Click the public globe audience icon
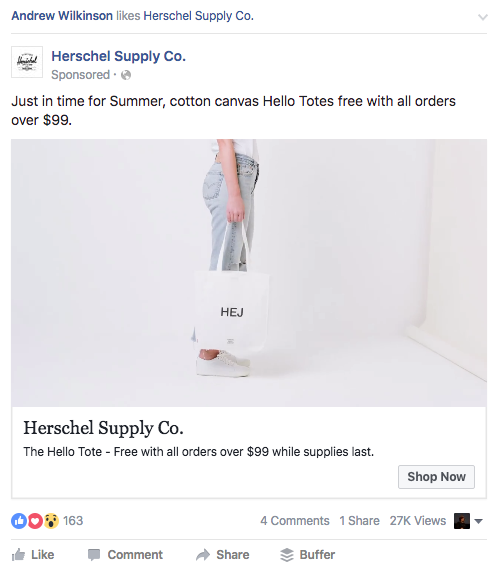This screenshot has width=498, height=569. tap(126, 75)
